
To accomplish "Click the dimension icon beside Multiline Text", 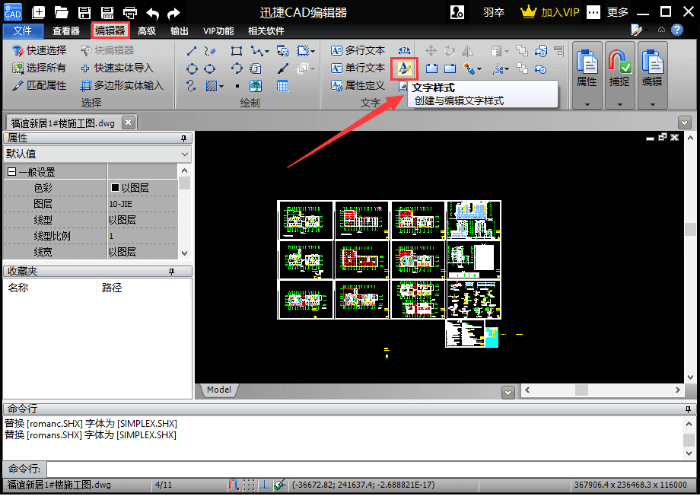I will (404, 50).
